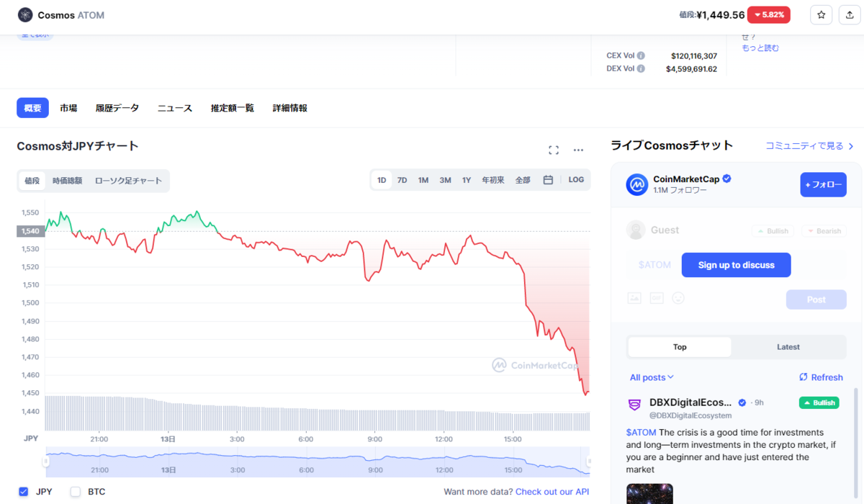Select the 全部 time range
This screenshot has width=864, height=504.
(x=523, y=180)
